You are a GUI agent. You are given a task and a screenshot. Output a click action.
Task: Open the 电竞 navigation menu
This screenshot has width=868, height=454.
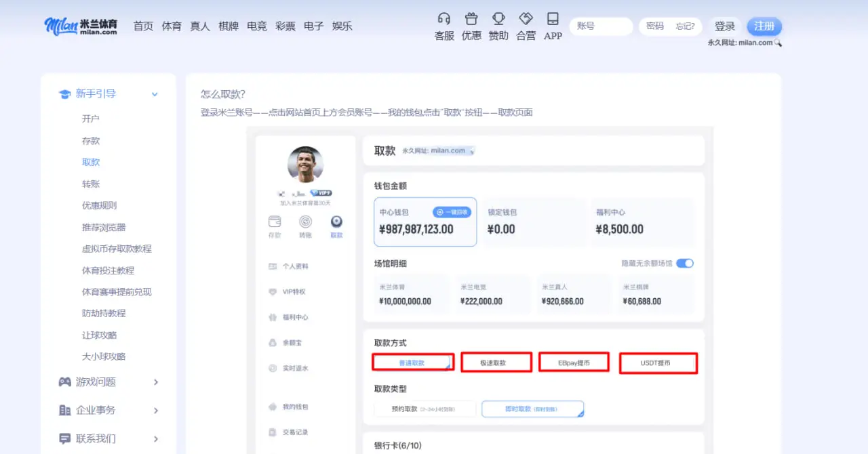[257, 26]
